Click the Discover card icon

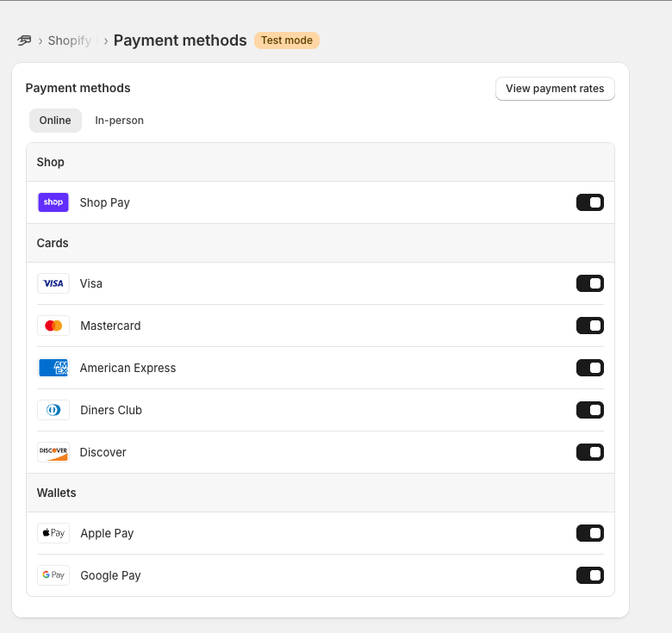(53, 452)
